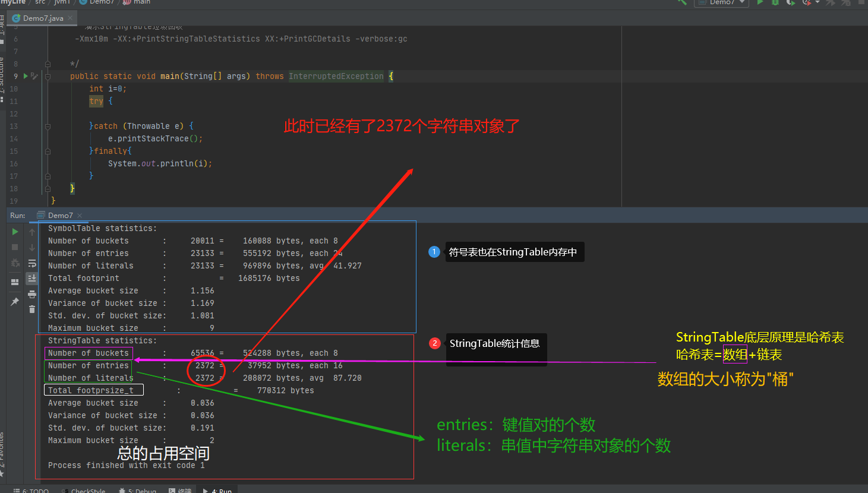This screenshot has height=493, width=868.
Task: Rerun Demo7 with the green play icon in Run panel
Action: click(x=15, y=232)
